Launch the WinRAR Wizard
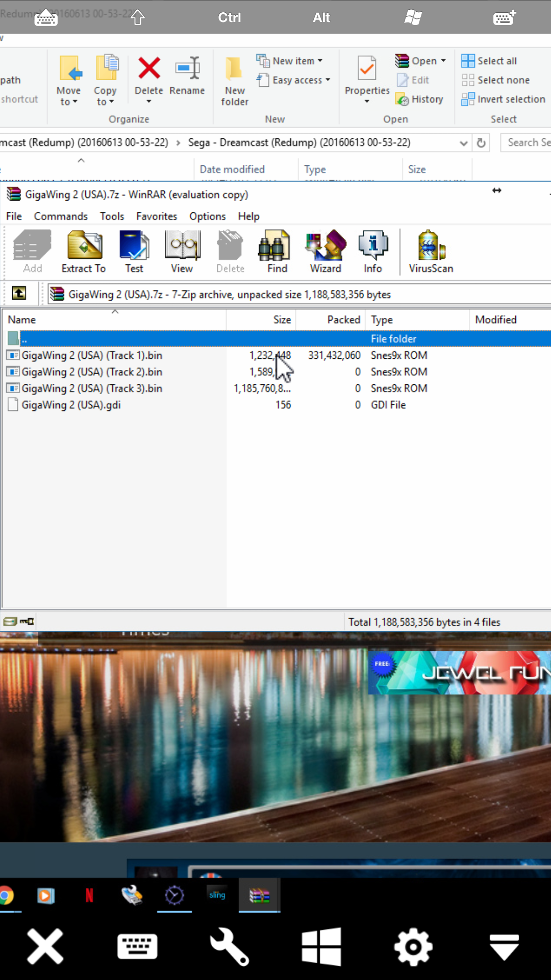 coord(325,252)
